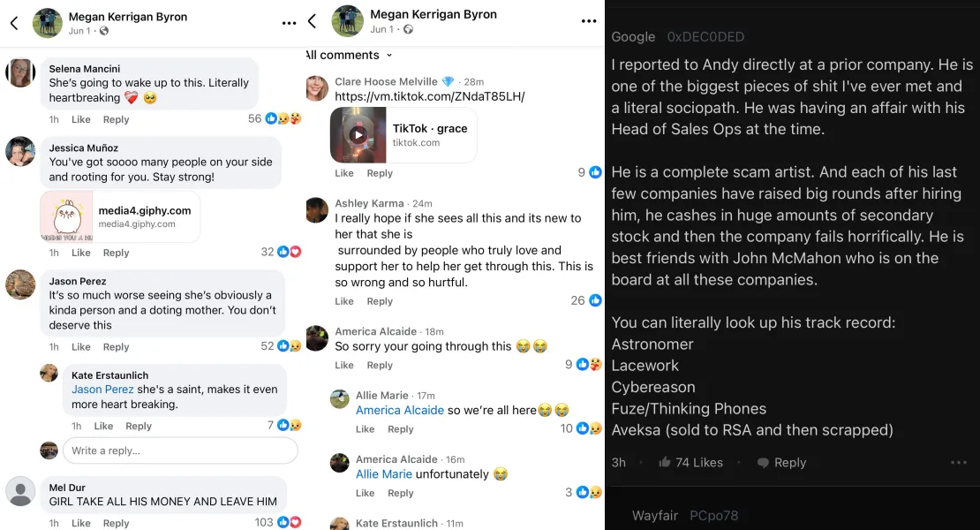The height and width of the screenshot is (530, 980).
Task: Reply to Jessica Muñoz's comment
Action: tap(116, 253)
